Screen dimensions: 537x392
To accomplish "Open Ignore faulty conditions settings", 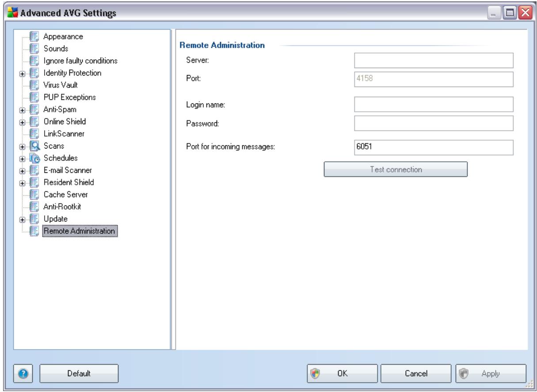I will [80, 60].
